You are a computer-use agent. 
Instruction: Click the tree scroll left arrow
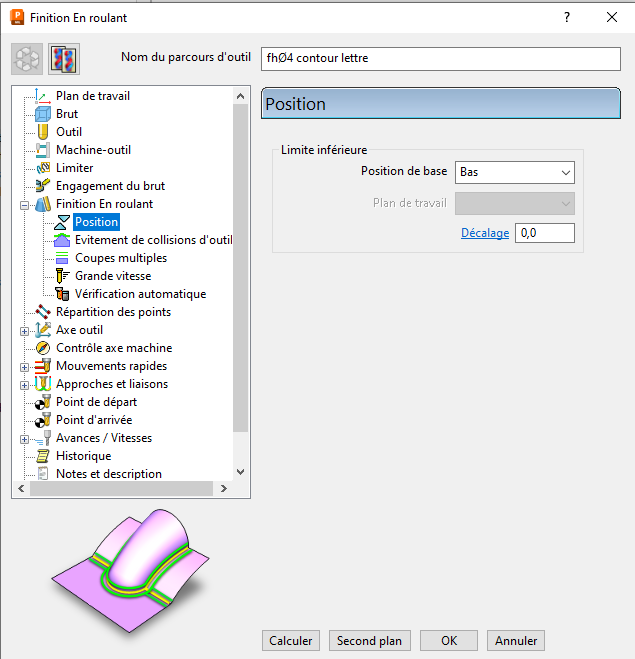point(21,488)
